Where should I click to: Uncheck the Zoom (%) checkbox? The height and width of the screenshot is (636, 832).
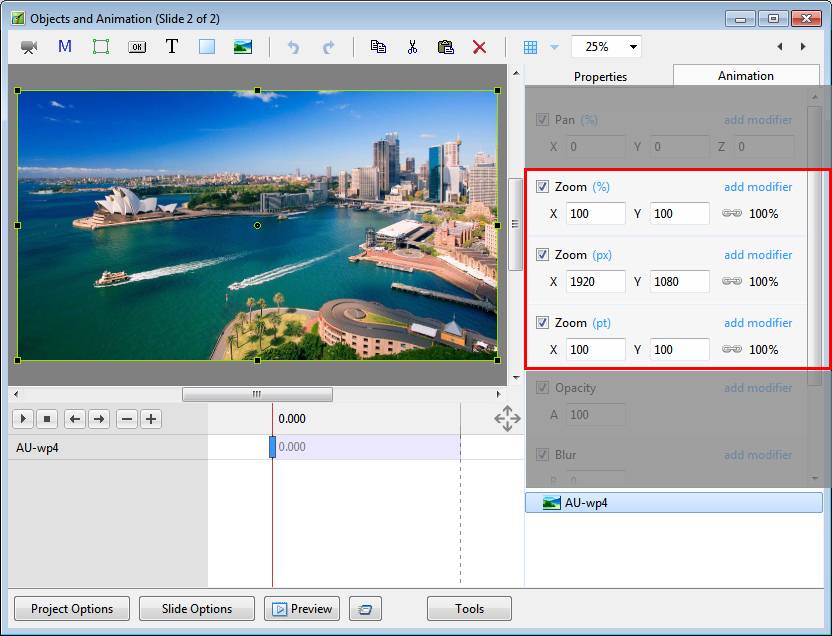coord(542,187)
